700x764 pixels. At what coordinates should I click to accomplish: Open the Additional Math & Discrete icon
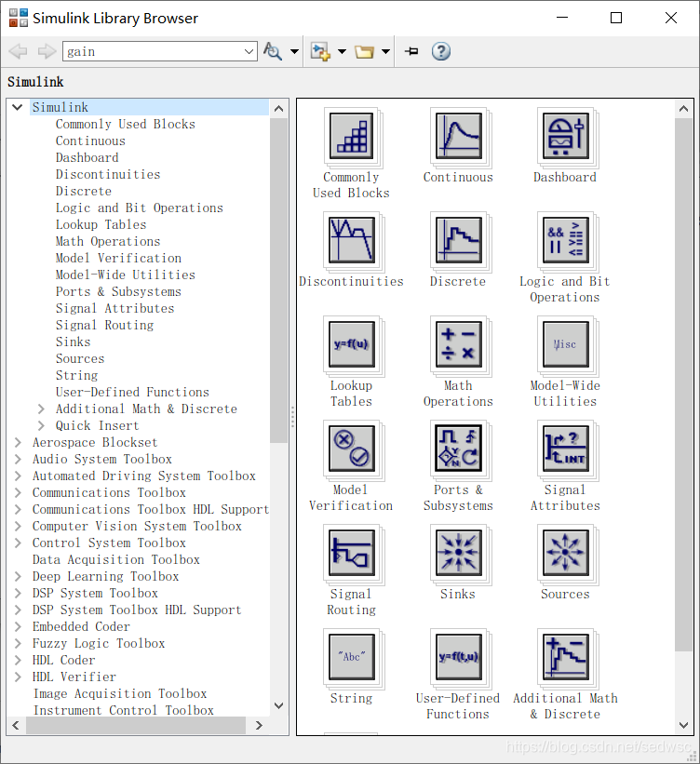pyautogui.click(x=567, y=659)
